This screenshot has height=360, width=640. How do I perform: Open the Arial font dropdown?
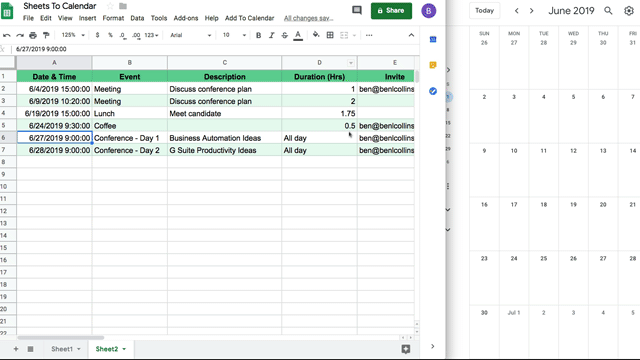(x=190, y=36)
